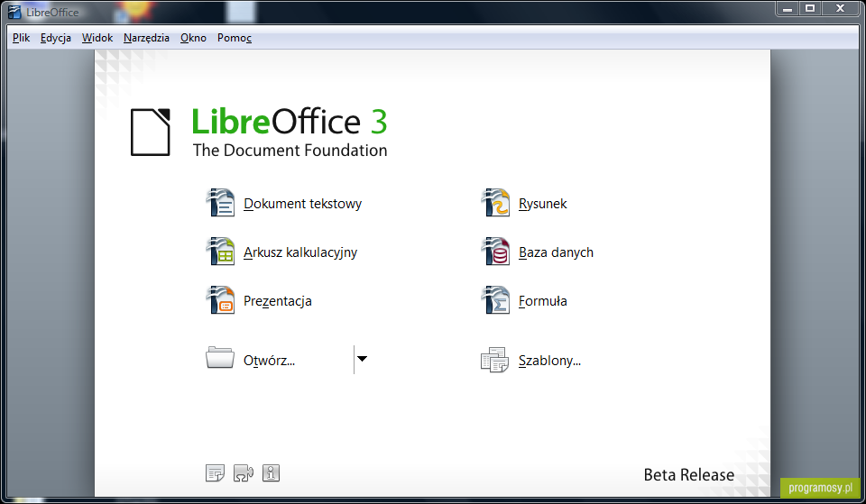Start a new Prezentacja

[278, 301]
